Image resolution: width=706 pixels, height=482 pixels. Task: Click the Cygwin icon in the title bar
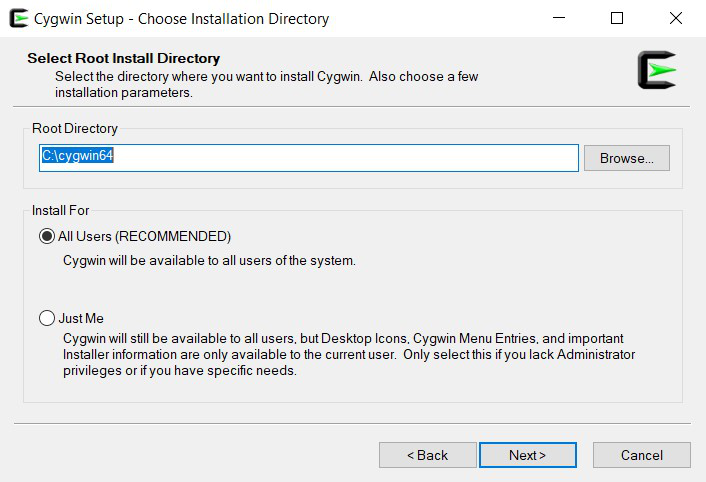pyautogui.click(x=17, y=18)
